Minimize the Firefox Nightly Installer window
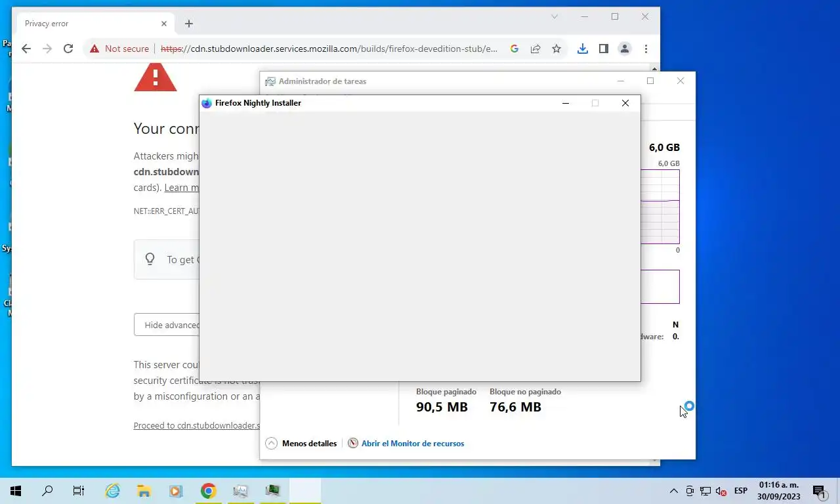This screenshot has height=504, width=840. tap(566, 103)
